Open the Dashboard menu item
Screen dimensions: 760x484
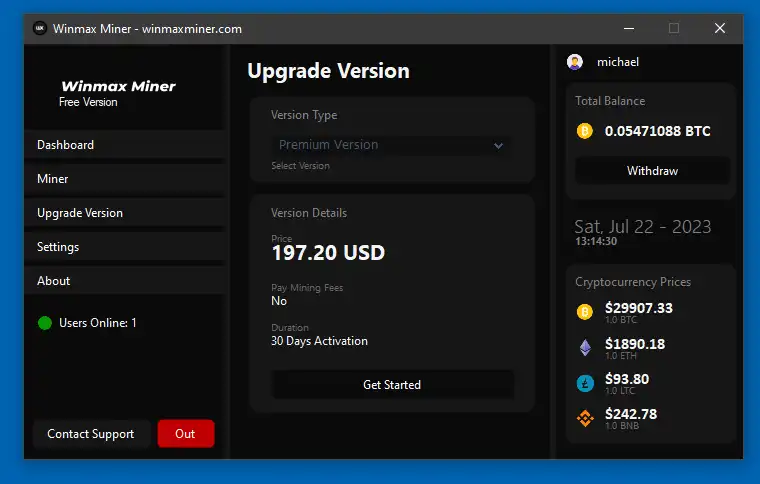tap(125, 145)
